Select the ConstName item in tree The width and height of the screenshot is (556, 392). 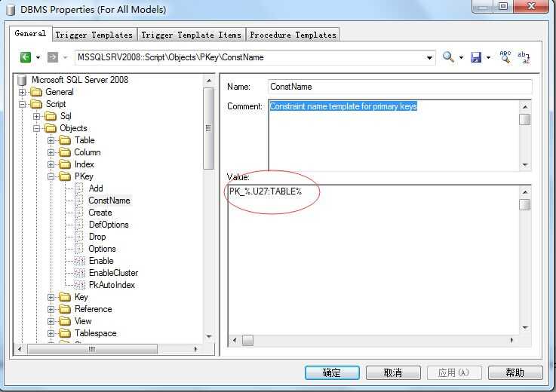coord(109,201)
